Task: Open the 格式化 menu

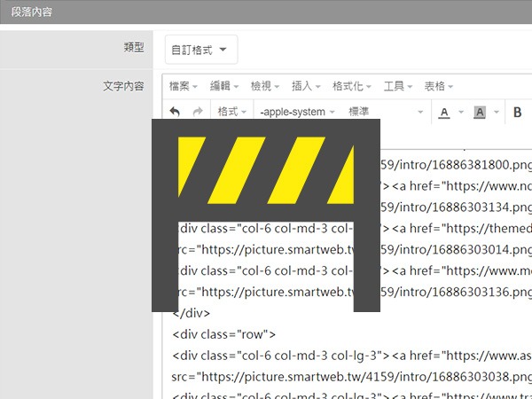Action: pyautogui.click(x=352, y=86)
